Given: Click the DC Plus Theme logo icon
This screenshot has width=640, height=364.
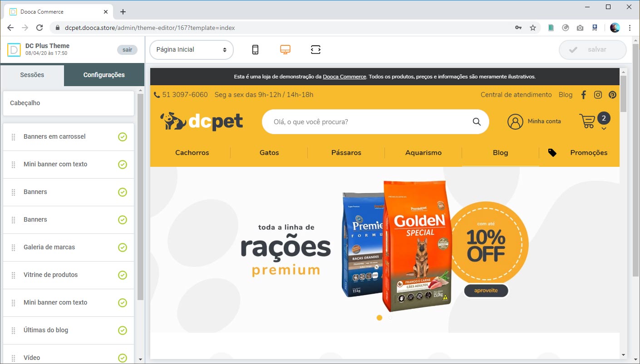Looking at the screenshot, I should point(14,50).
